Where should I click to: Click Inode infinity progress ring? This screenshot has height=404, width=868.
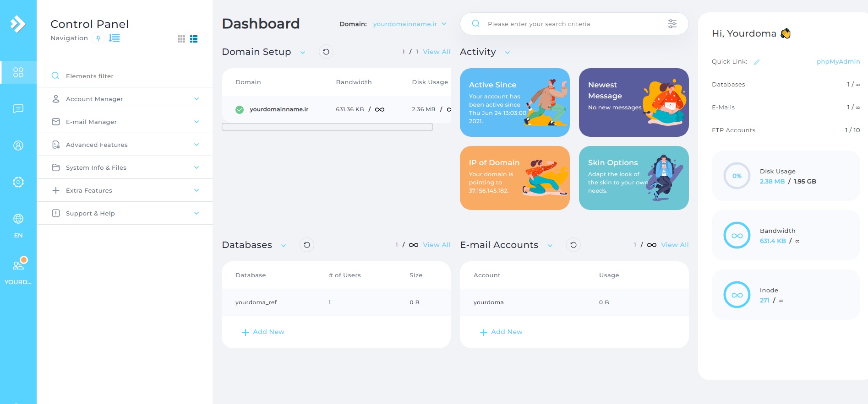click(x=737, y=295)
